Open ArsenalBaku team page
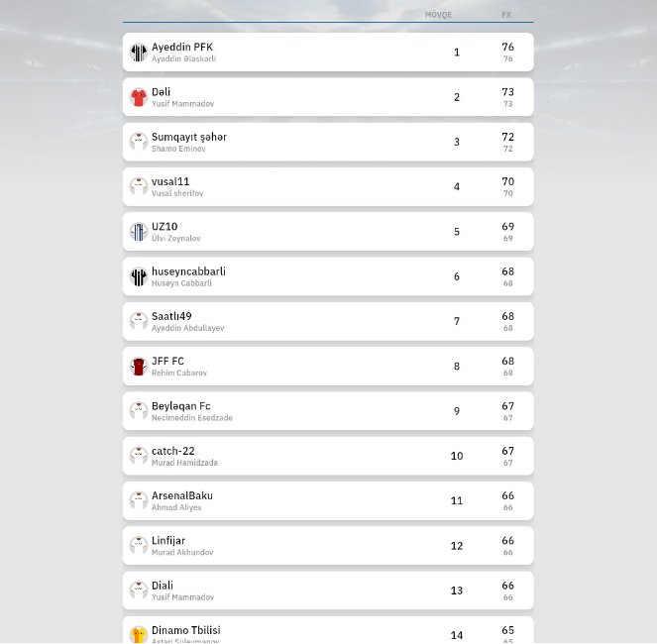Image resolution: width=657 pixels, height=644 pixels. click(182, 495)
